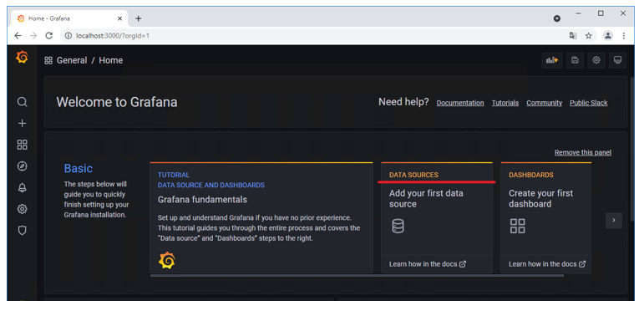Open the Tutorials link
Viewport: 644px width, 311px height.
point(505,103)
